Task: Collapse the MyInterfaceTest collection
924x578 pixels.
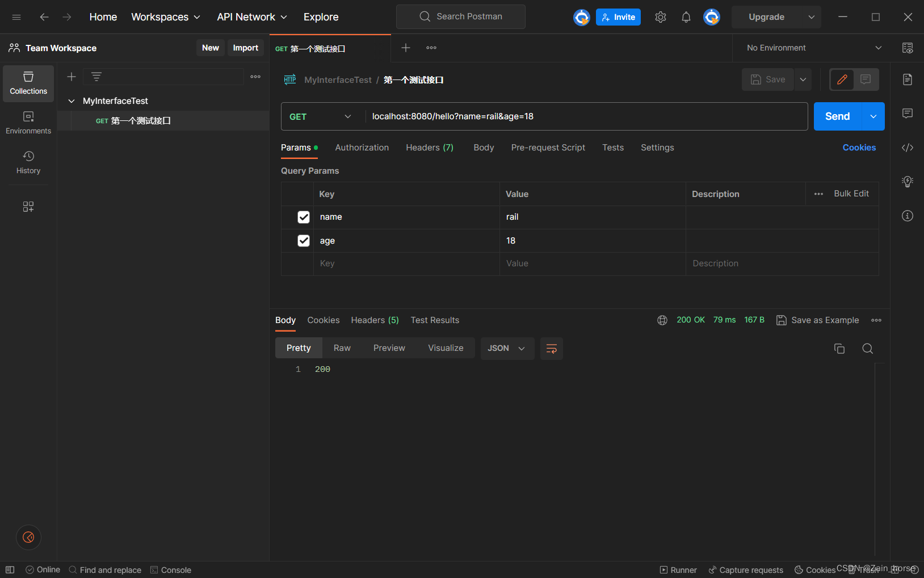Action: tap(72, 101)
